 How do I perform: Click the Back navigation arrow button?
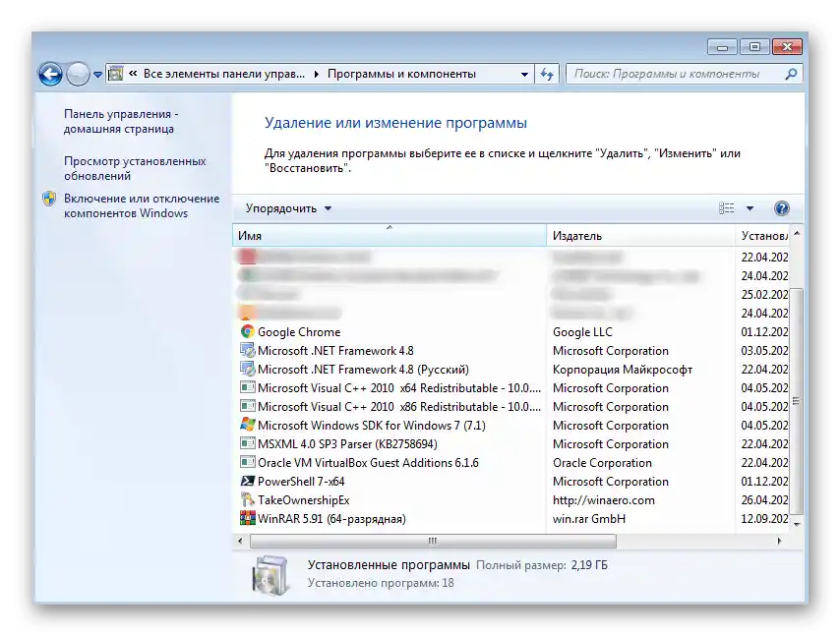click(x=51, y=74)
